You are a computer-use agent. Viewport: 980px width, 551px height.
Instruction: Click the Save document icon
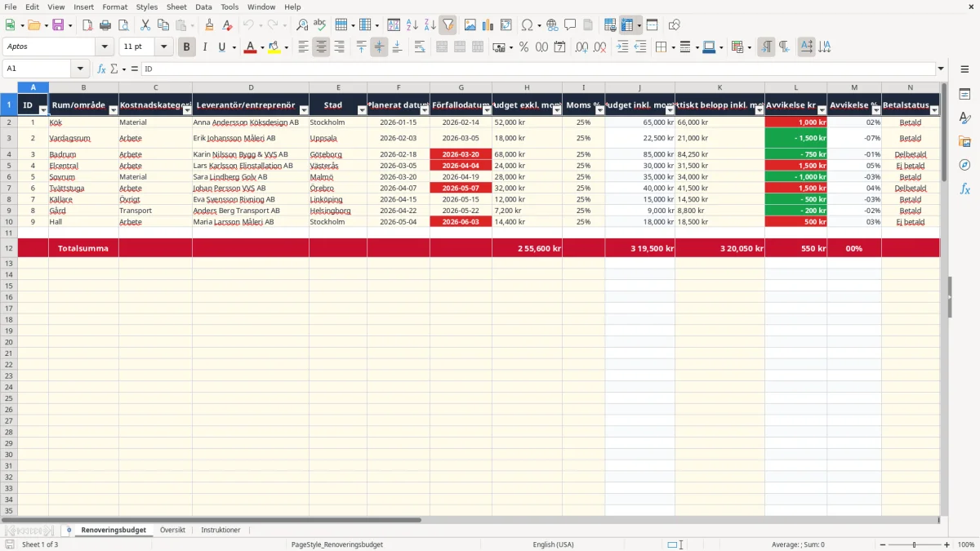click(x=58, y=25)
